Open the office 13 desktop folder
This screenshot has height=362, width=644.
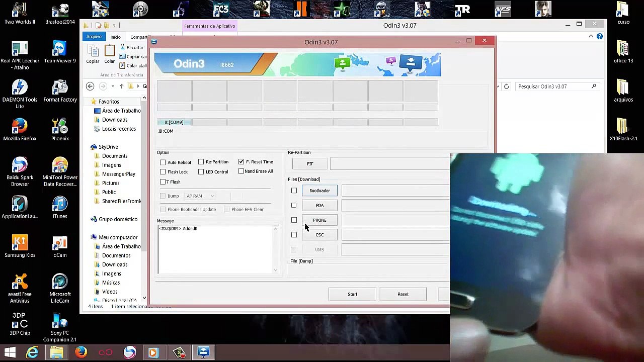pos(623,52)
